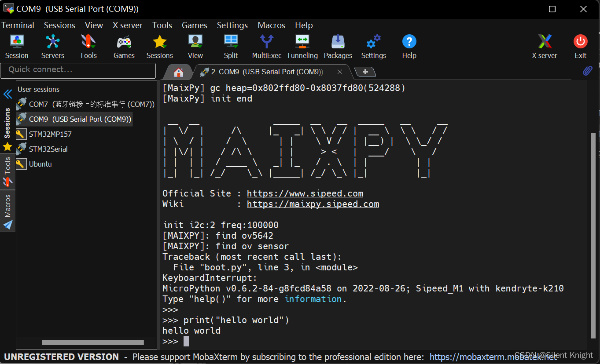This screenshot has height=364, width=600.
Task: Open the Terminal menu
Action: (18, 25)
